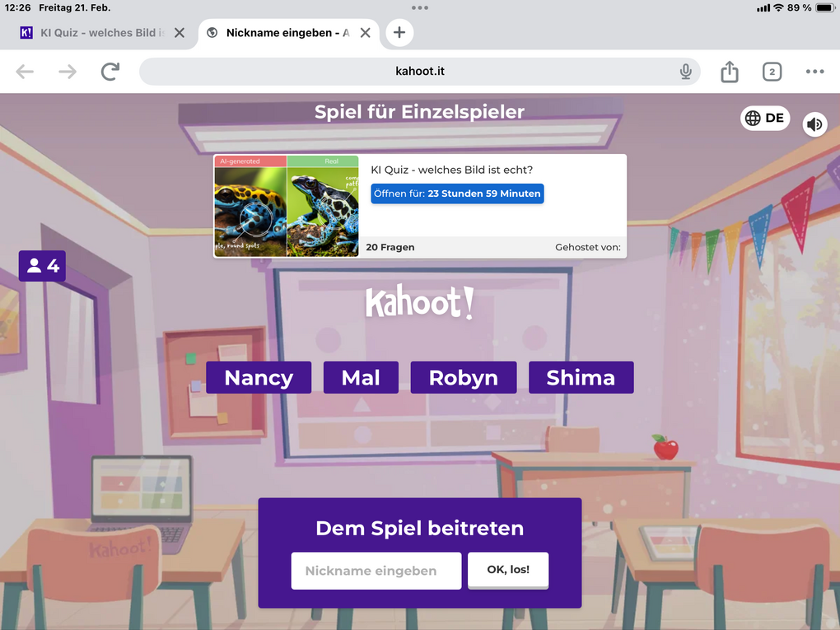Click the Öffnen für 23 Stunden badge
The width and height of the screenshot is (840, 630).
click(x=457, y=194)
